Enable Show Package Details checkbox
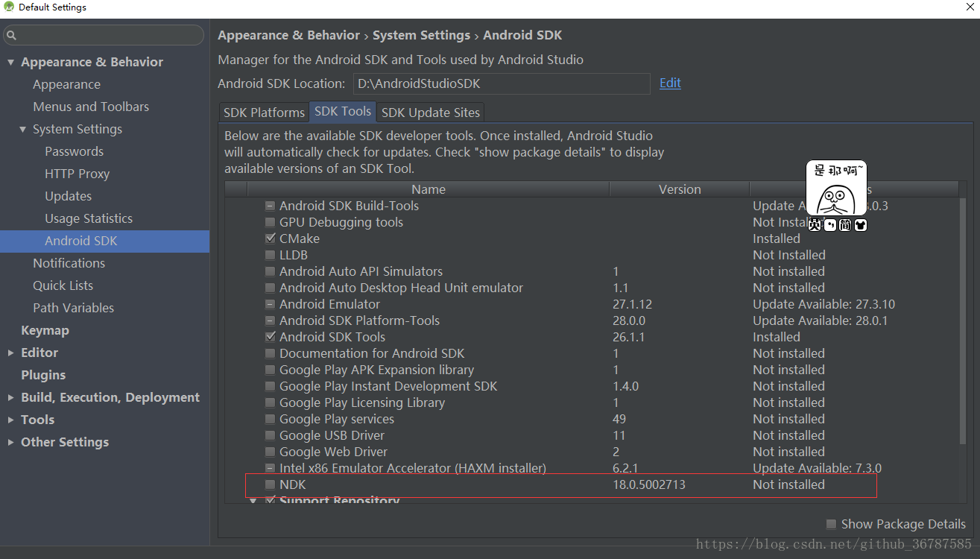This screenshot has height=559, width=980. 831,524
